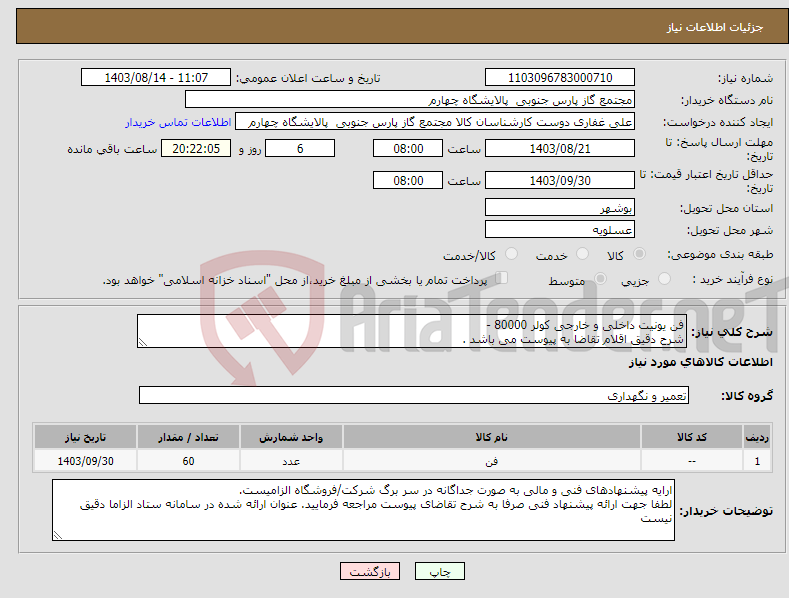Click the واحد شمارش column header
This screenshot has width=789, height=598.
click(291, 436)
